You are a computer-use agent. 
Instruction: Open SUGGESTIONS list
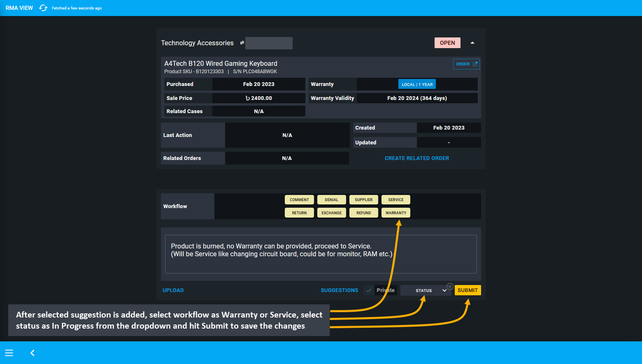point(340,290)
